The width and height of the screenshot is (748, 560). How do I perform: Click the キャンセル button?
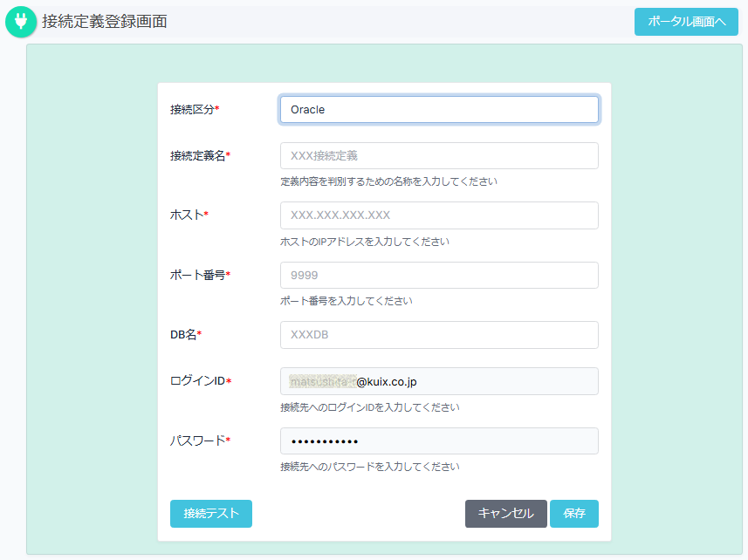(505, 514)
